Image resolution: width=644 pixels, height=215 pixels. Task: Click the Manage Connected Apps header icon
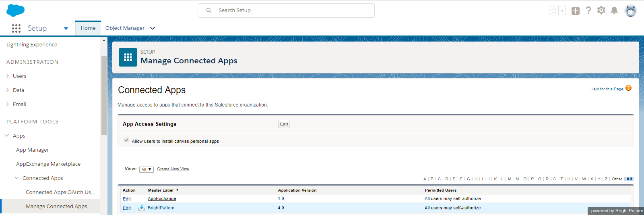click(128, 57)
